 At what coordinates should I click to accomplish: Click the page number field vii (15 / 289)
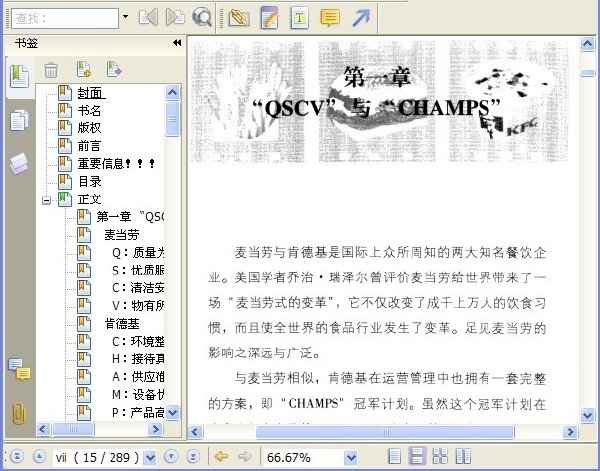[x=98, y=457]
